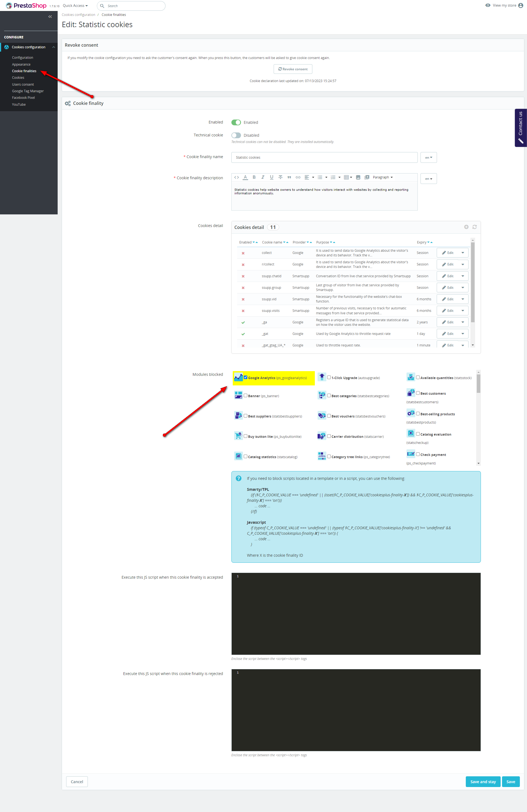The height and width of the screenshot is (812, 527).
Task: Collapse the sidebar with the double-chevron icon
Action: click(x=50, y=17)
